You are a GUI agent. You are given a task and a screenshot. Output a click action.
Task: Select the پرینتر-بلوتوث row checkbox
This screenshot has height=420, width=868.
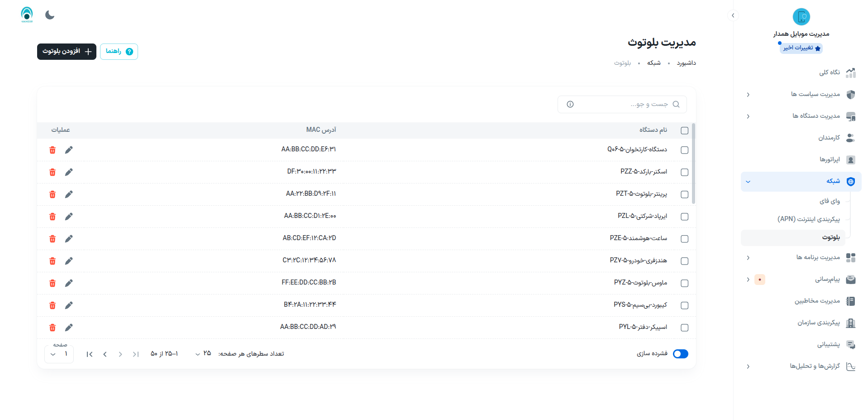tap(684, 194)
